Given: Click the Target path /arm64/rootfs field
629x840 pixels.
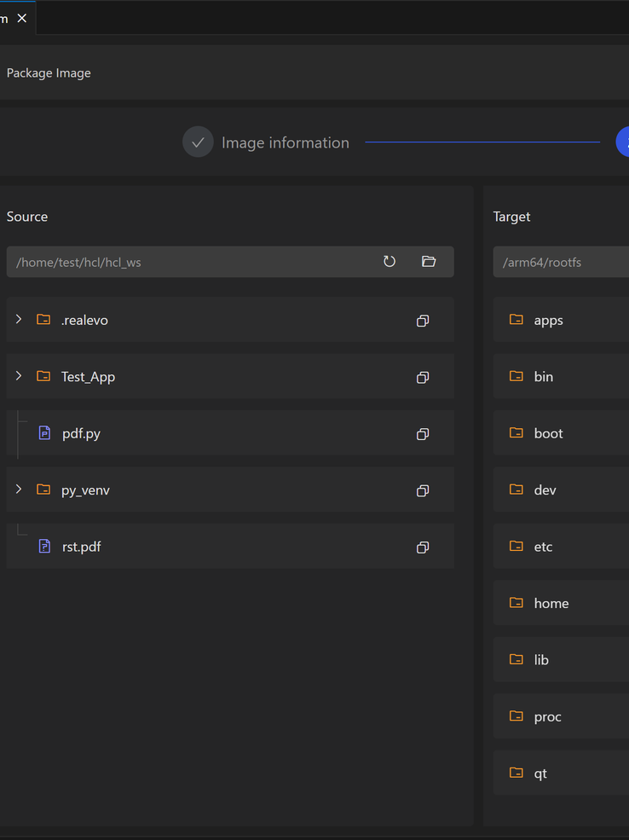Looking at the screenshot, I should click(x=561, y=262).
